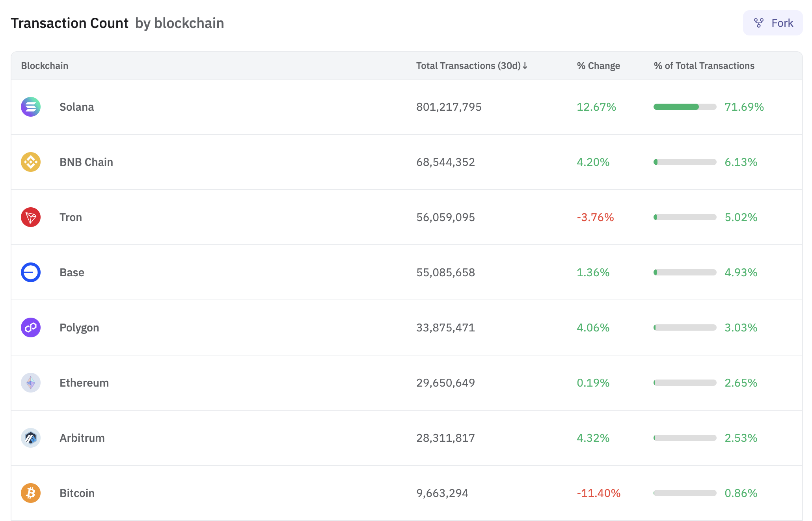
Task: Select the Arbitrum blockchain name
Action: coord(82,438)
